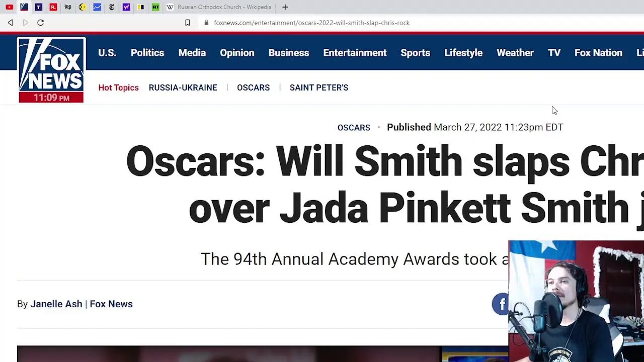The height and width of the screenshot is (362, 644).
Task: Open OSCARS hot topic link
Action: [x=254, y=87]
